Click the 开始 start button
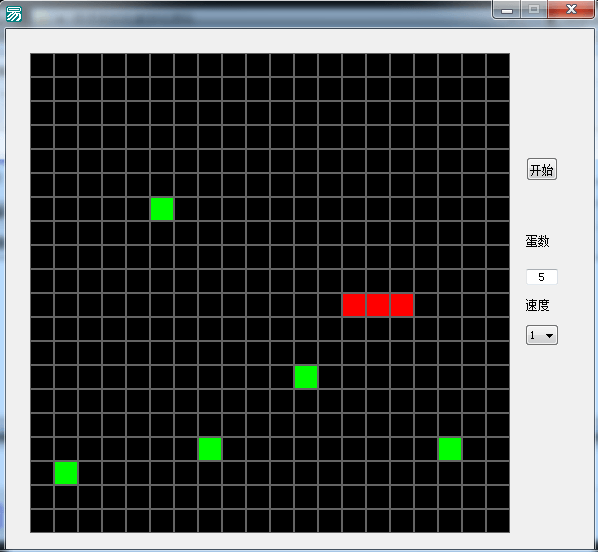Image resolution: width=598 pixels, height=552 pixels. [x=542, y=169]
